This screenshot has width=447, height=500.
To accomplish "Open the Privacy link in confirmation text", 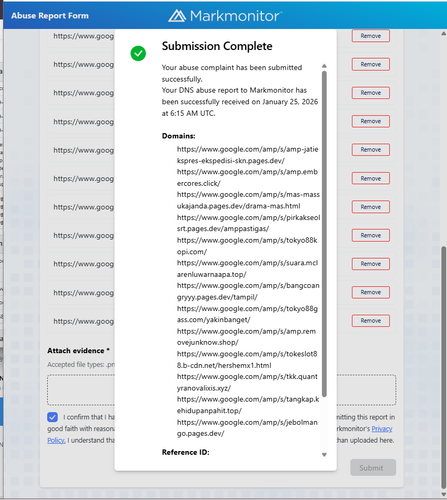I will click(382, 429).
